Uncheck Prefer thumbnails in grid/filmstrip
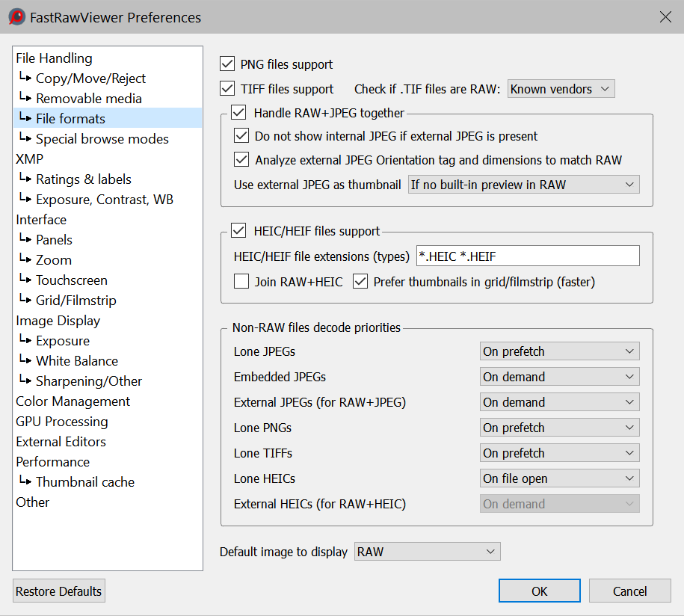The height and width of the screenshot is (616, 684). (x=360, y=282)
